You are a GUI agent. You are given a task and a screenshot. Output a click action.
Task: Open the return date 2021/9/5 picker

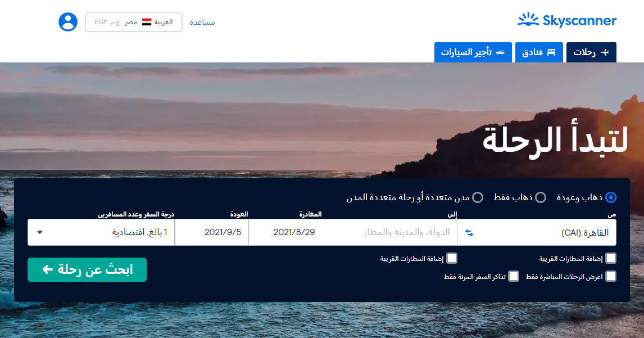point(212,232)
